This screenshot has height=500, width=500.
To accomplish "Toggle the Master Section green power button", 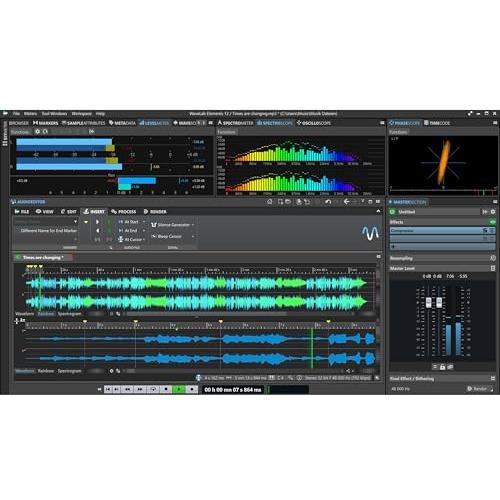I will [x=393, y=212].
